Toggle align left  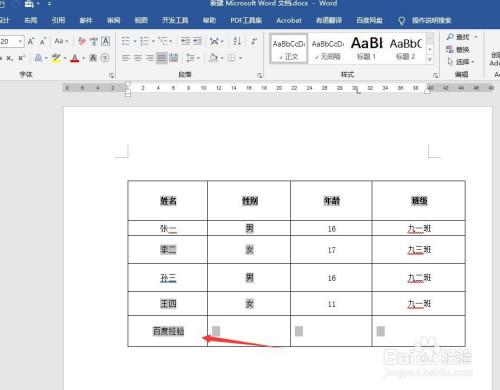(126, 58)
